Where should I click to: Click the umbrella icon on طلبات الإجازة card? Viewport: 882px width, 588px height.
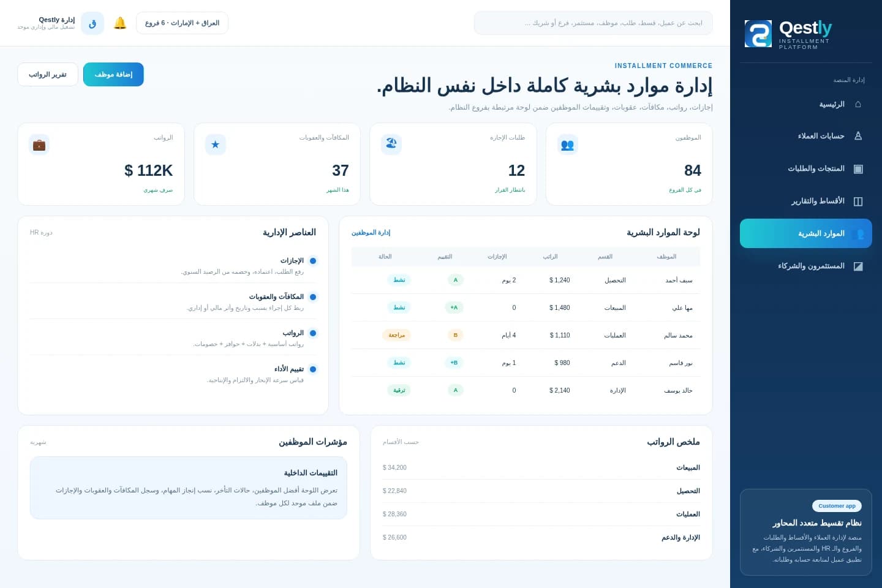(x=391, y=145)
